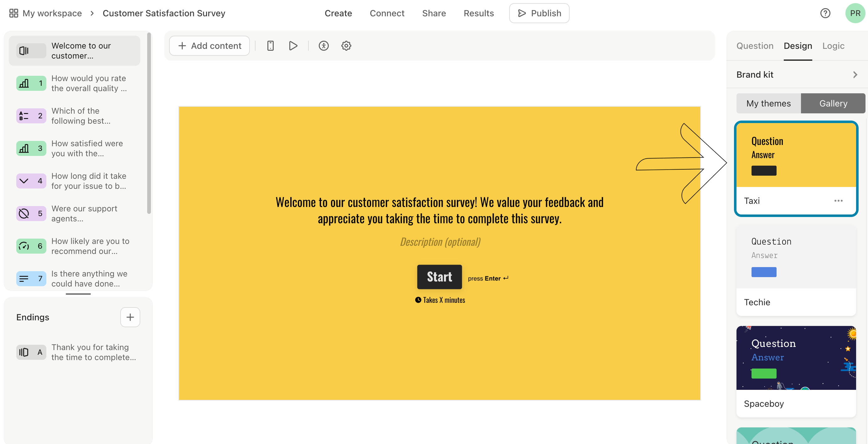Click Add content button
Viewport: 868px width, 444px height.
tap(209, 45)
